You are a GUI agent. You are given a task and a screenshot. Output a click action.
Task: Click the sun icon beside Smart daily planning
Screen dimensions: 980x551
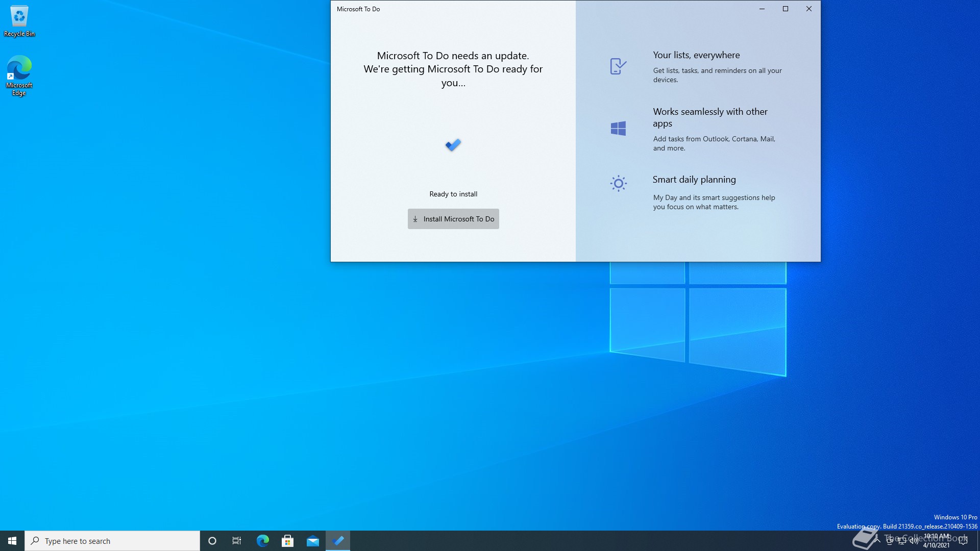tap(618, 184)
